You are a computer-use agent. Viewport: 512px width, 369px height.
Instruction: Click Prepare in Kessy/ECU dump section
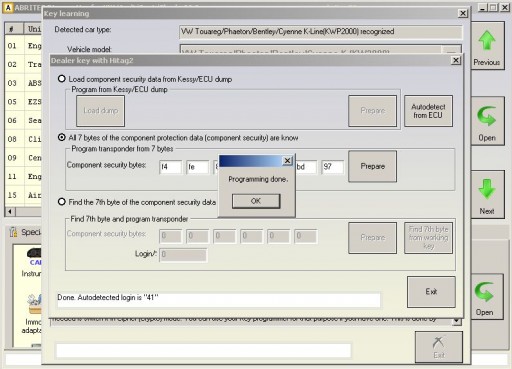pyautogui.click(x=373, y=111)
